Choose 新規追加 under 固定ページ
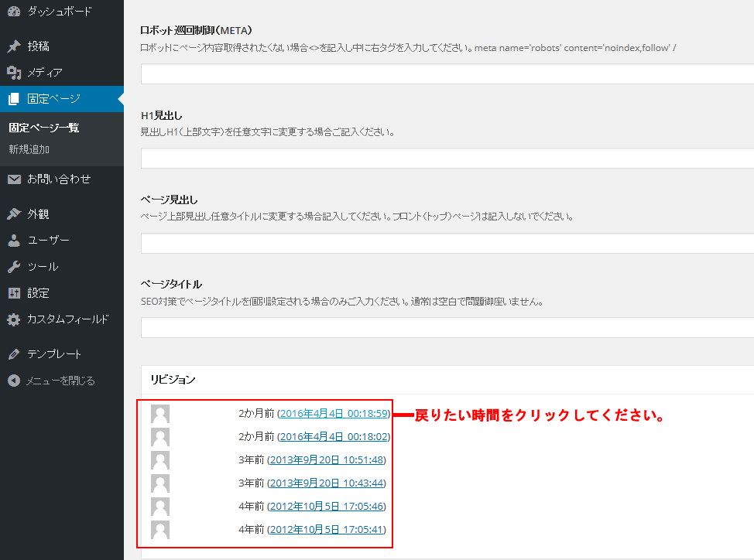Image resolution: width=754 pixels, height=560 pixels. coord(29,149)
